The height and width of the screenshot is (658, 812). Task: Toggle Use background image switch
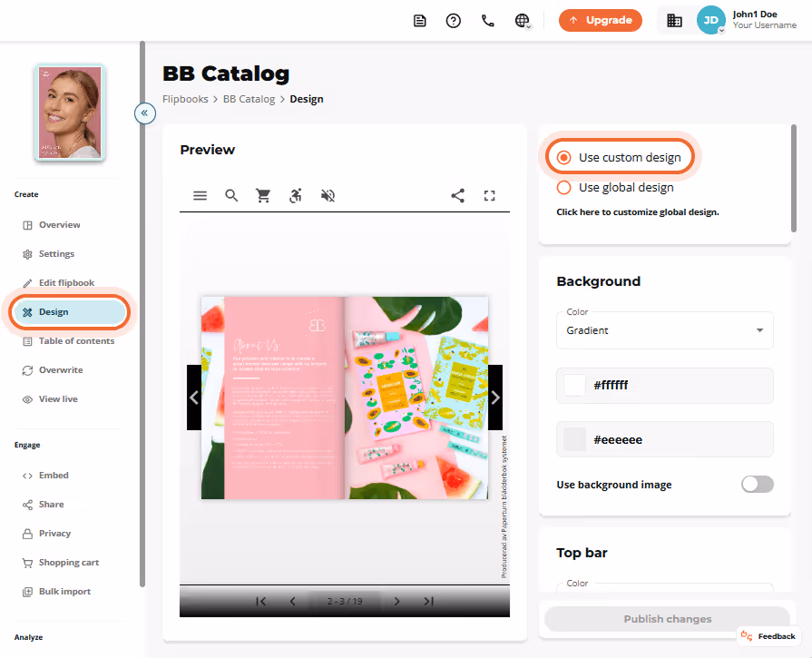[757, 485]
